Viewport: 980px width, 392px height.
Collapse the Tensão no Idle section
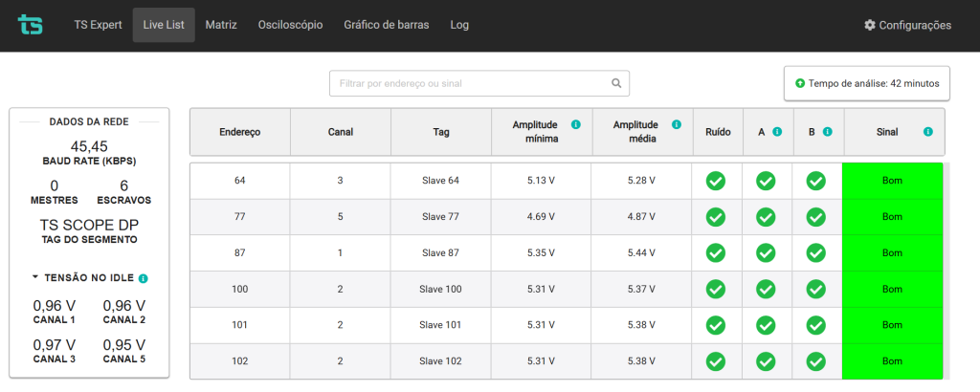pyautogui.click(x=35, y=278)
